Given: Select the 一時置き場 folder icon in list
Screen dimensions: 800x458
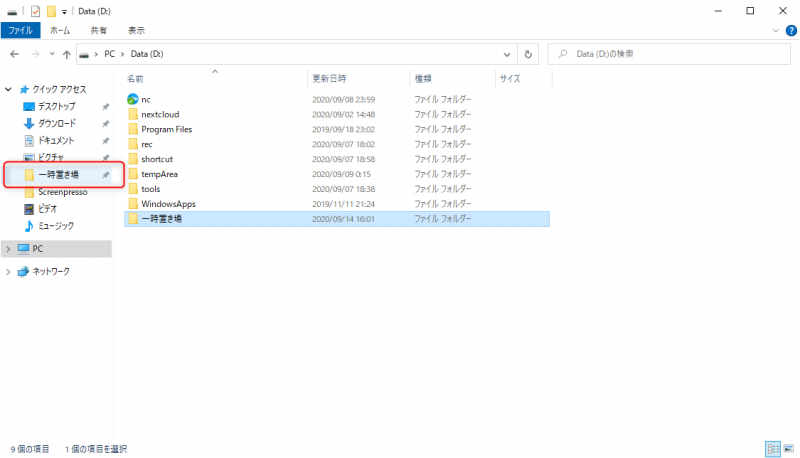Looking at the screenshot, I should click(133, 219).
